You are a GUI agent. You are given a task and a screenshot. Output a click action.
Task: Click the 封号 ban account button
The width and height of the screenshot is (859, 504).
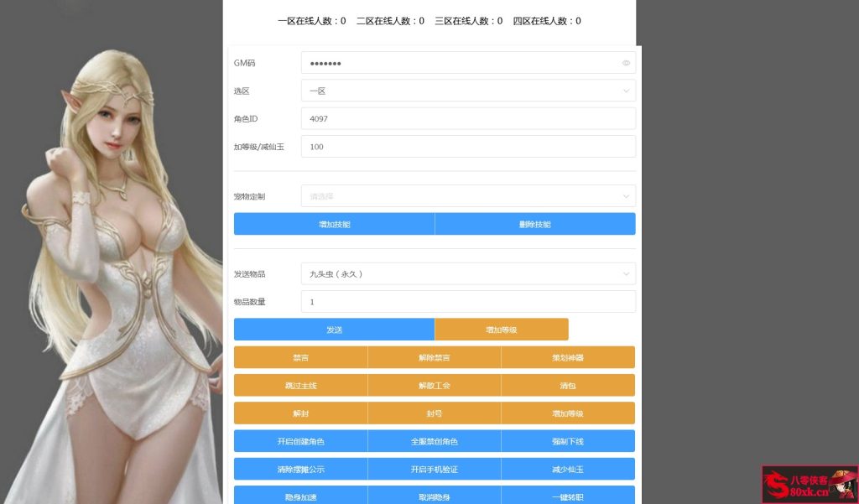tap(435, 413)
